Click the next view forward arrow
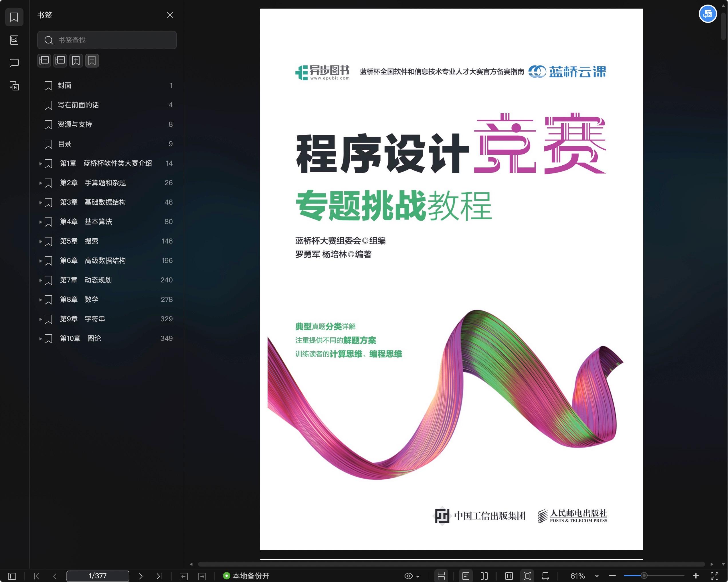728x582 pixels. 202,576
